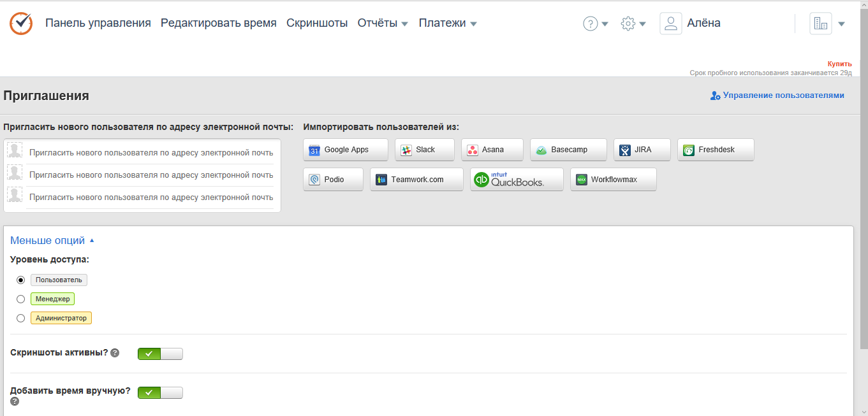The height and width of the screenshot is (416, 868).
Task: Open Управление пользователями link
Action: click(777, 96)
